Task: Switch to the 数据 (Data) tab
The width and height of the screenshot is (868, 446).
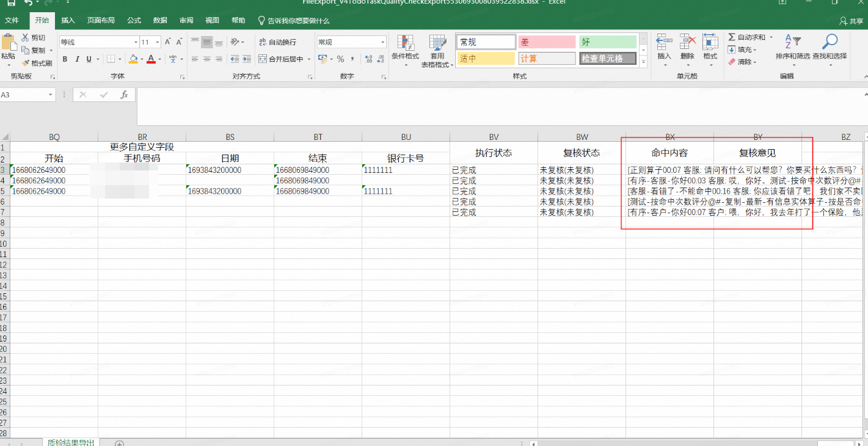Action: [x=160, y=21]
